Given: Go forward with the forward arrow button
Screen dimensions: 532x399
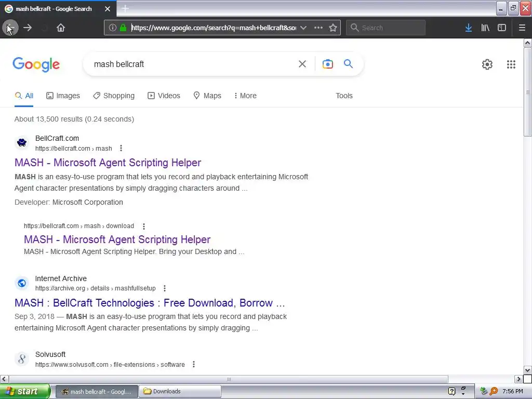Looking at the screenshot, I should point(28,28).
